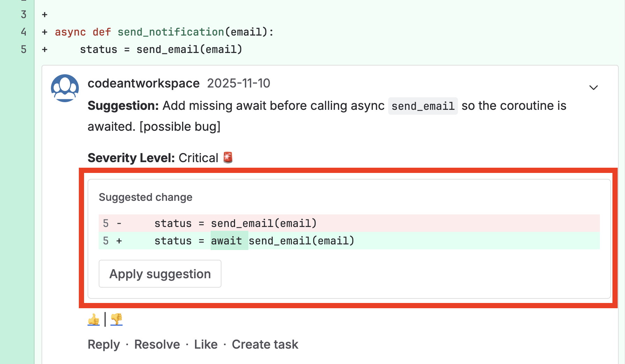Open the Reply option
The image size is (625, 364).
[104, 344]
